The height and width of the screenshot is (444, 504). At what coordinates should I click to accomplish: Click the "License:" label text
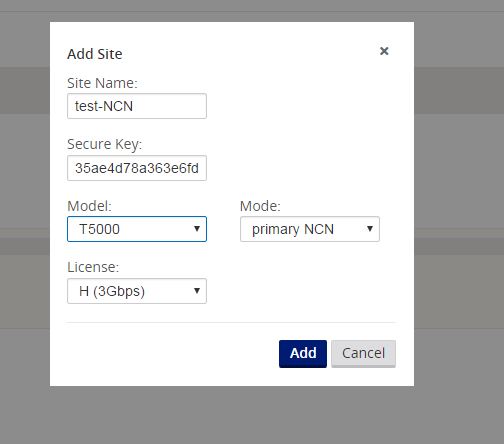93,267
